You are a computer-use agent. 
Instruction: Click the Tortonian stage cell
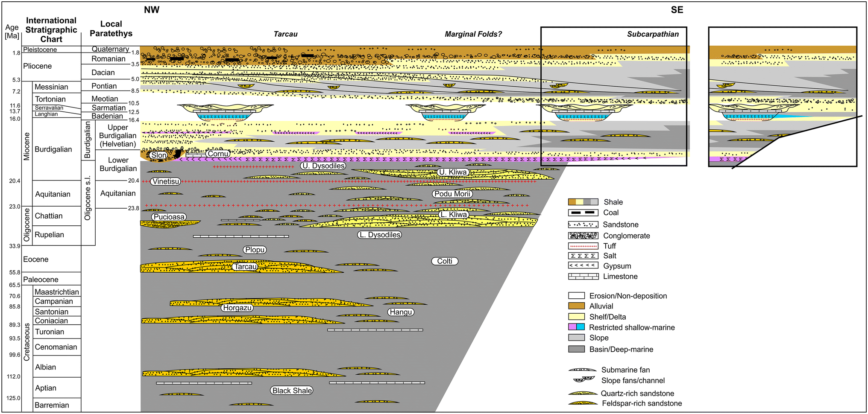[x=57, y=99]
